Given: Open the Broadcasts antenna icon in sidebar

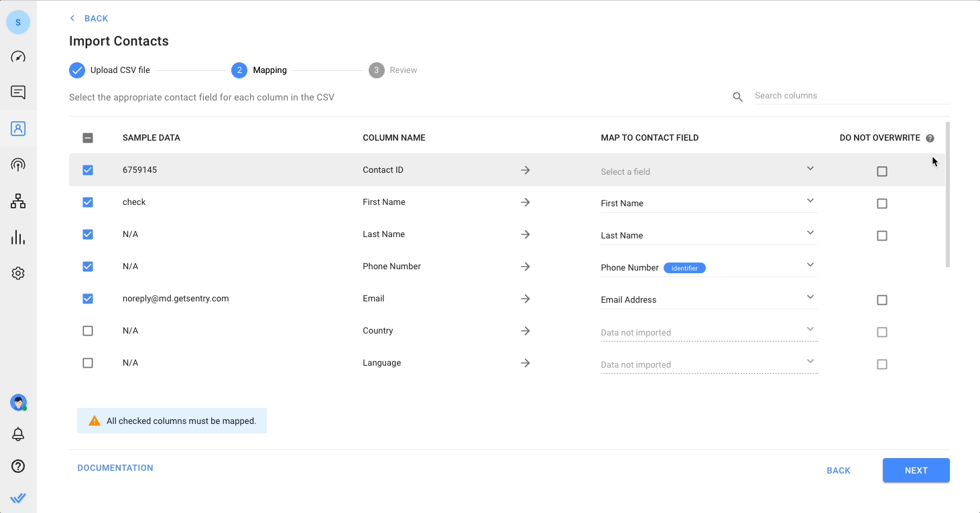Looking at the screenshot, I should pos(18,165).
